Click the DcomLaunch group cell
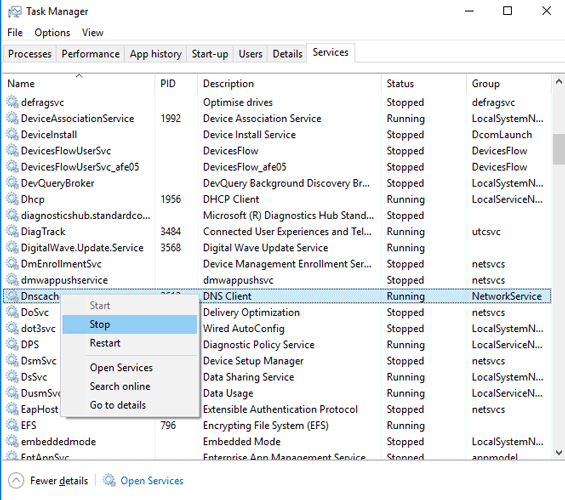565x500 pixels. click(x=502, y=135)
